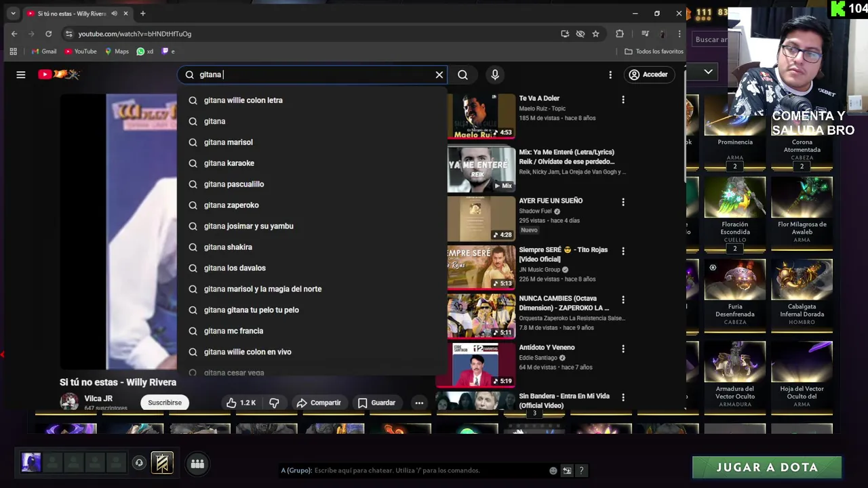Start voice search with microphone icon
The image size is (868, 488).
click(495, 75)
